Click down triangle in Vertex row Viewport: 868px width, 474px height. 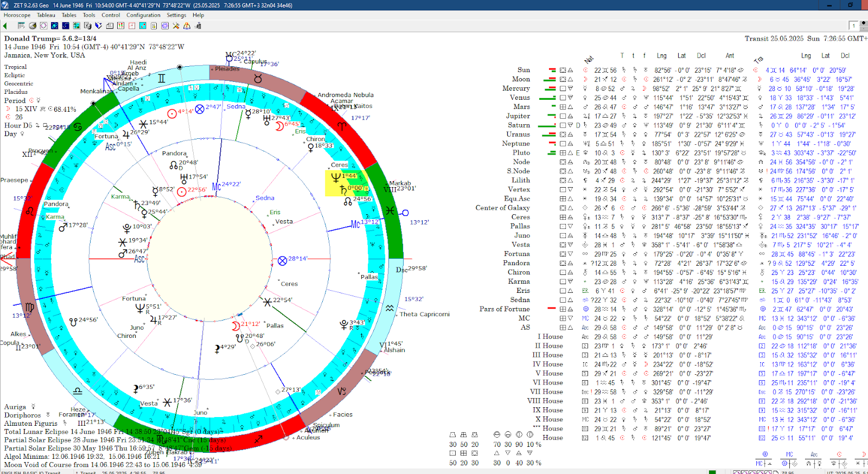click(570, 189)
